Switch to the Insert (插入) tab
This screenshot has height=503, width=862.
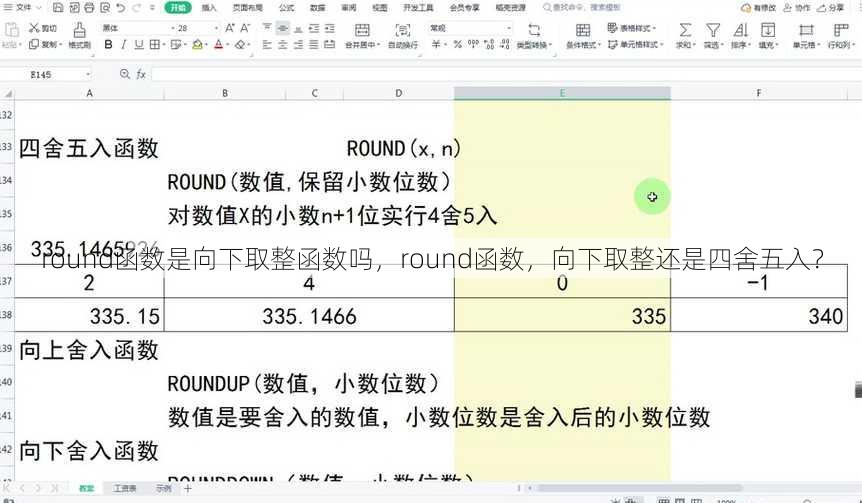click(209, 8)
